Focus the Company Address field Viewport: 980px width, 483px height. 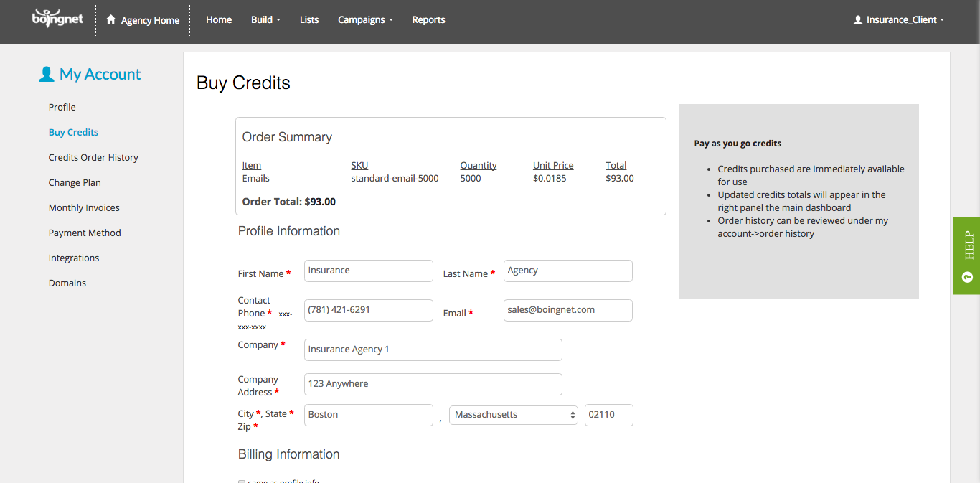[x=433, y=384]
